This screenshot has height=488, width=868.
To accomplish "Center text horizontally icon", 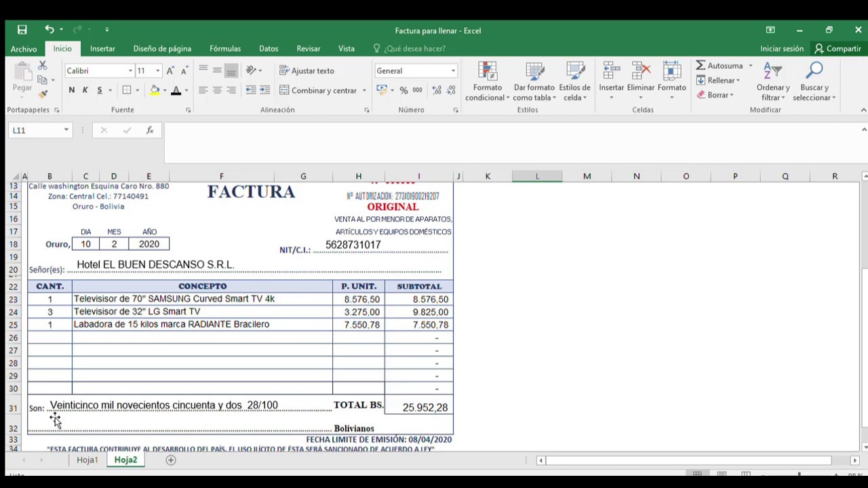I will coord(217,90).
